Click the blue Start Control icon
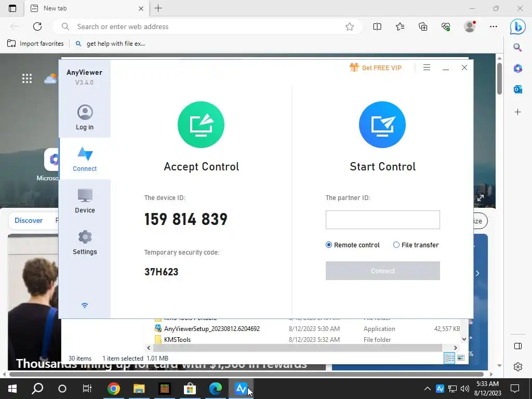This screenshot has height=399, width=532. (x=382, y=125)
